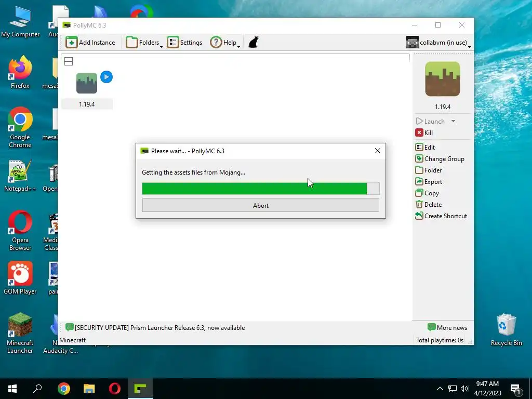Click PollyMC taskbar icon
532x399 pixels.
point(140,389)
